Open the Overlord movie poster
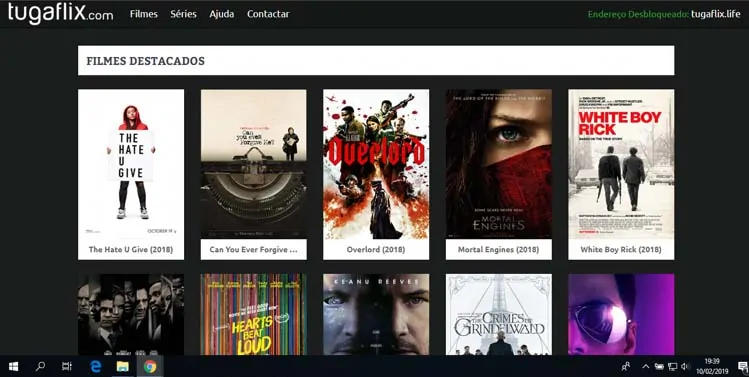 pos(376,164)
